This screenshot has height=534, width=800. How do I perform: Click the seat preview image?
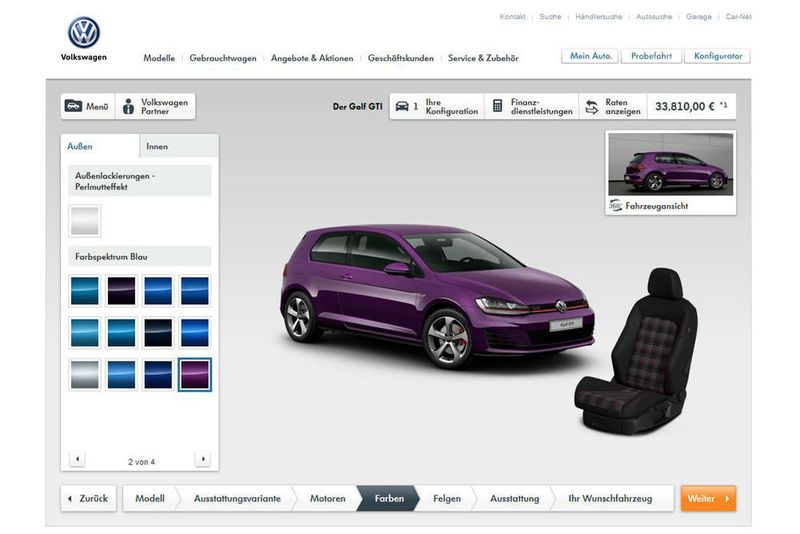click(x=636, y=352)
